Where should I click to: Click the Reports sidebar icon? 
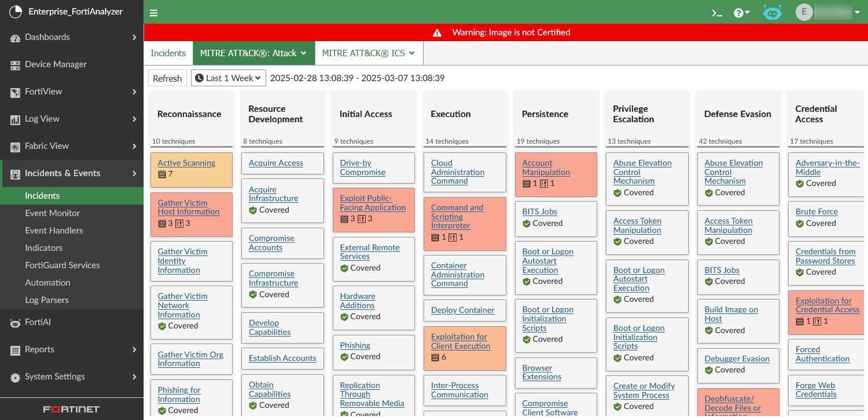pyautogui.click(x=16, y=350)
